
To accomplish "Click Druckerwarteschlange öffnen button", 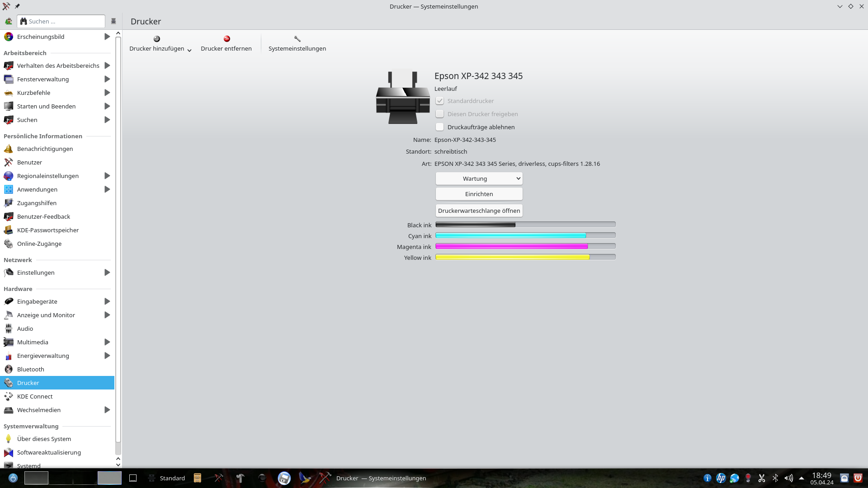I will pos(479,211).
